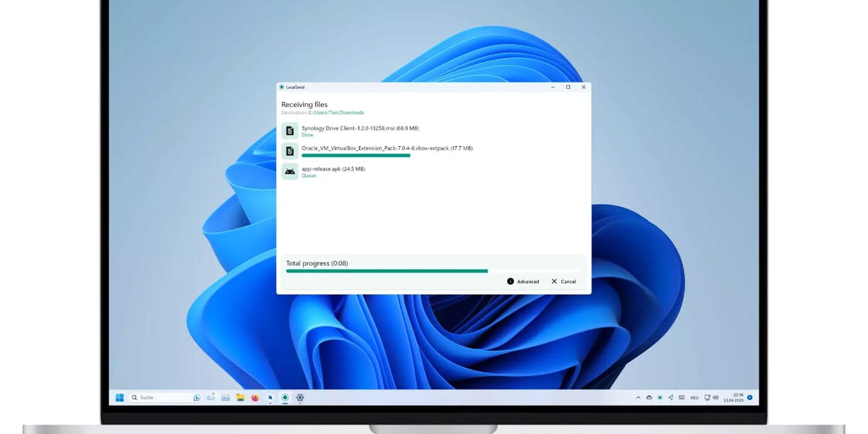
Task: Click the location arrow tray icon
Action: pyautogui.click(x=671, y=397)
